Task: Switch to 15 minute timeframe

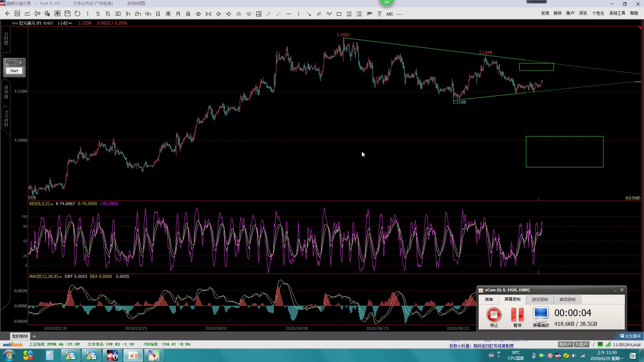Action: 108,14
